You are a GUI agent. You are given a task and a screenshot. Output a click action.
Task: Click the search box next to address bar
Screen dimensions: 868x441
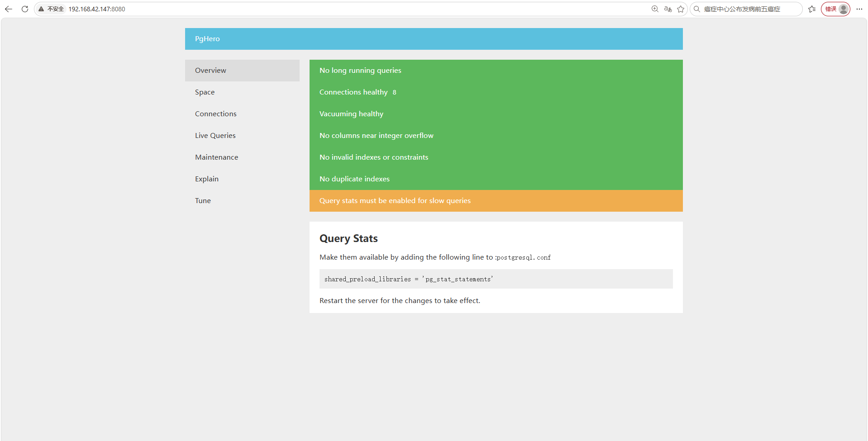746,9
